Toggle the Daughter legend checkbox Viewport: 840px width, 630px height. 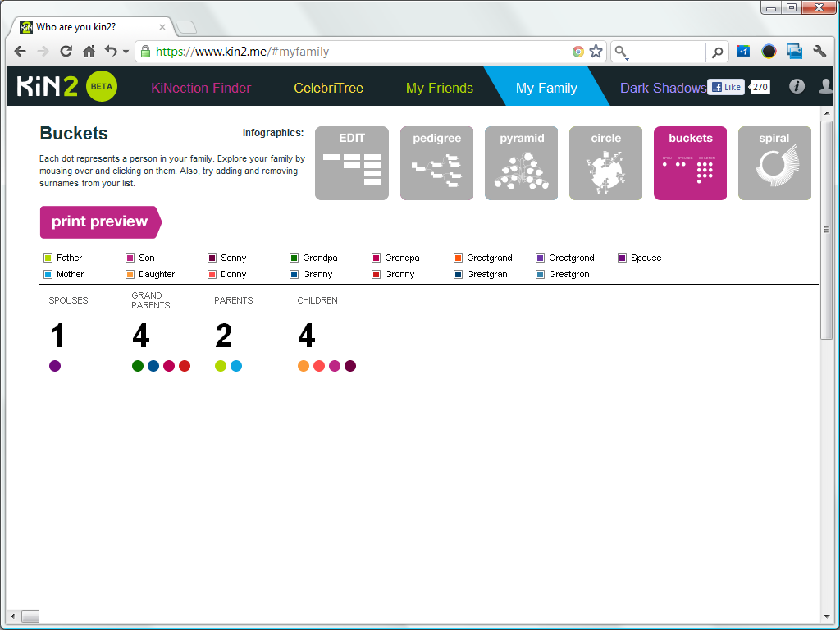point(130,275)
